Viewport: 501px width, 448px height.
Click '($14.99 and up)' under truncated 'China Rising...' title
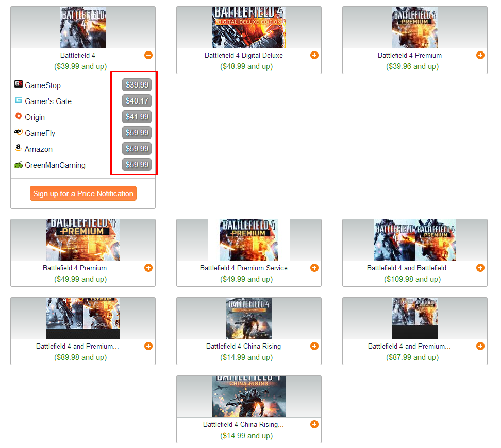(246, 436)
